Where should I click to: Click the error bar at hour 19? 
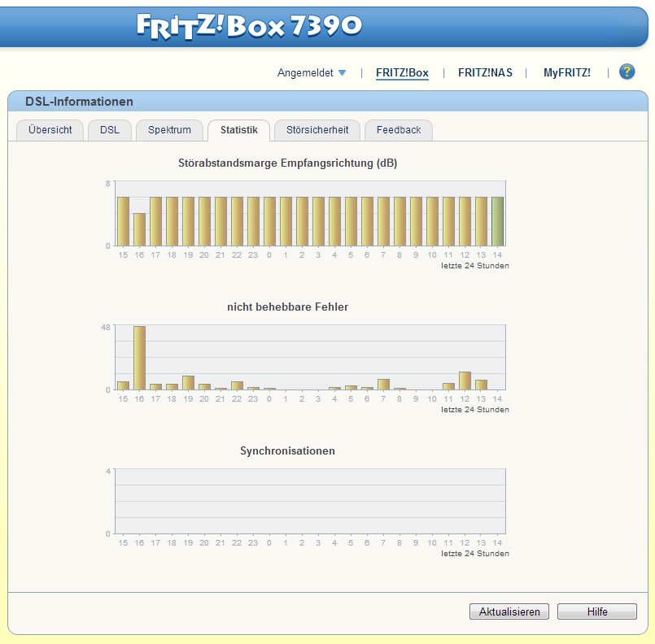[188, 383]
